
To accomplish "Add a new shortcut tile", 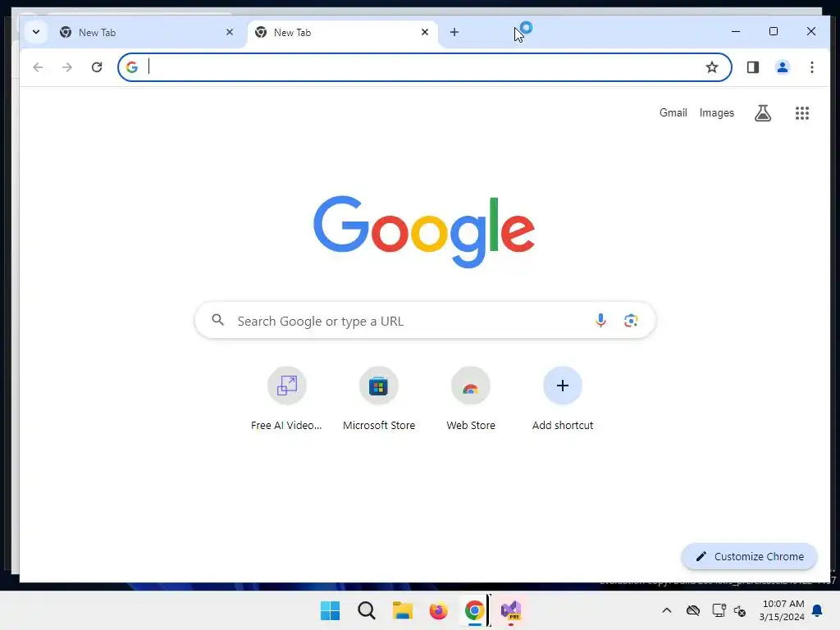I will pos(563,399).
